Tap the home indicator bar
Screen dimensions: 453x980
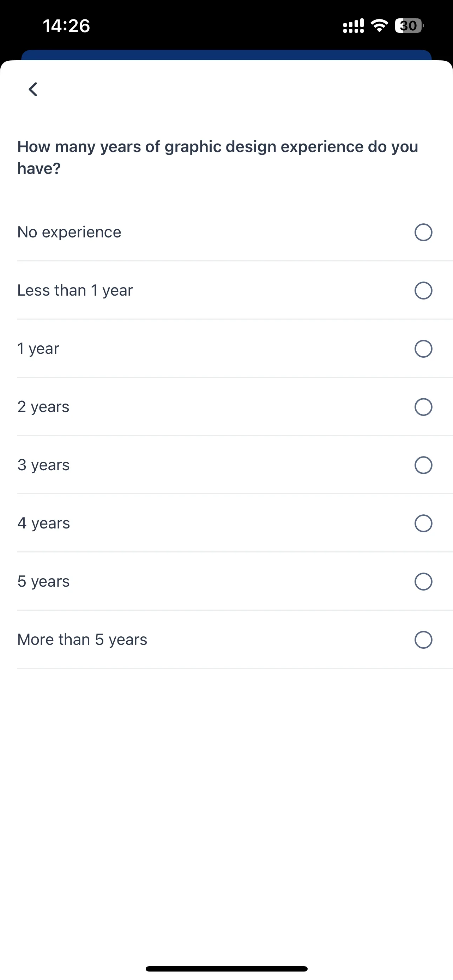coord(226,969)
